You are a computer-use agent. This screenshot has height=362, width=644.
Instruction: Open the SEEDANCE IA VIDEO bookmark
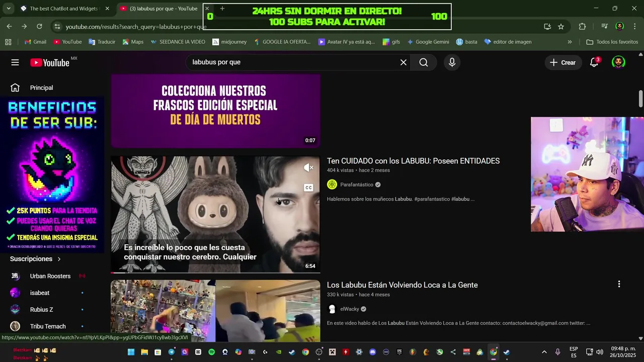point(178,42)
